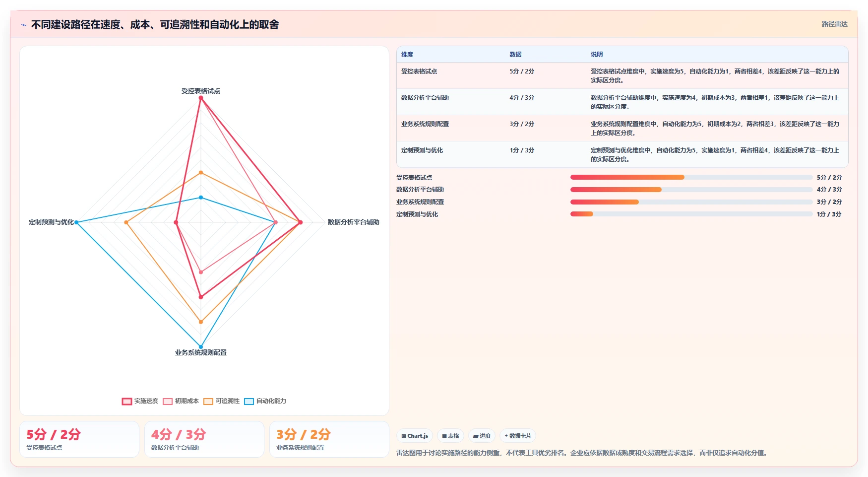Select the page title about 不同建设路径

(155, 24)
